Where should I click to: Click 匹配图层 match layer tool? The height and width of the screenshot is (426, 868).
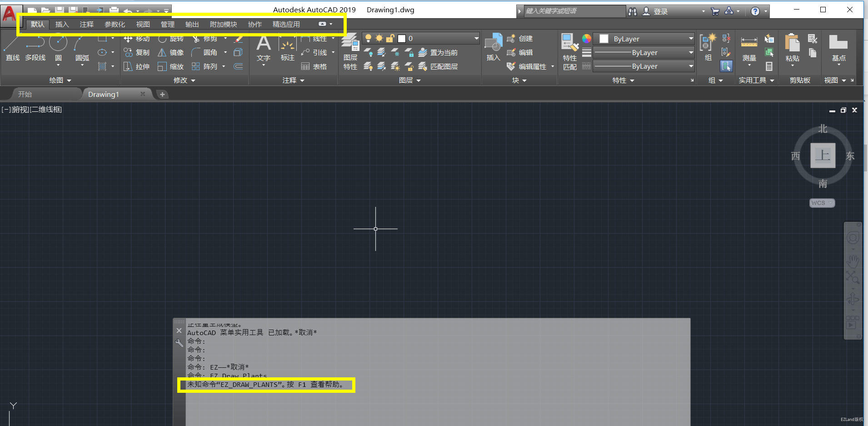[438, 67]
